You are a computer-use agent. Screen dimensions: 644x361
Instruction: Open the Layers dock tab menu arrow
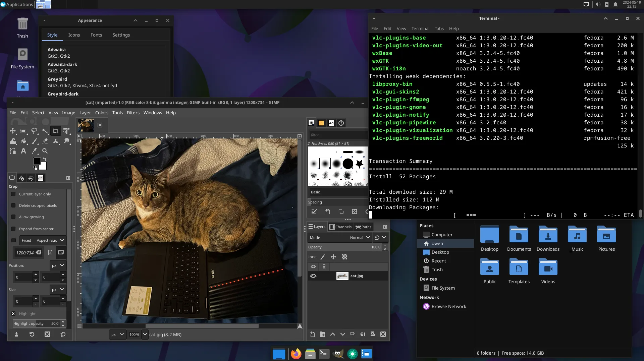click(385, 227)
